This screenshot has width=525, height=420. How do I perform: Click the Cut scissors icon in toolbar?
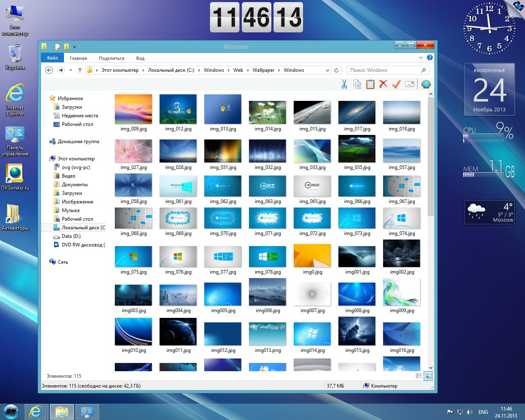344,84
